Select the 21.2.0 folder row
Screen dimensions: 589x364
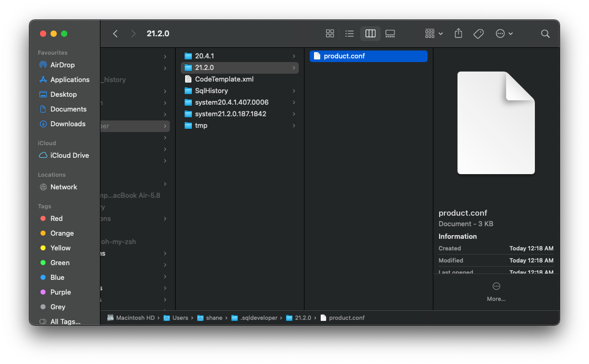240,68
